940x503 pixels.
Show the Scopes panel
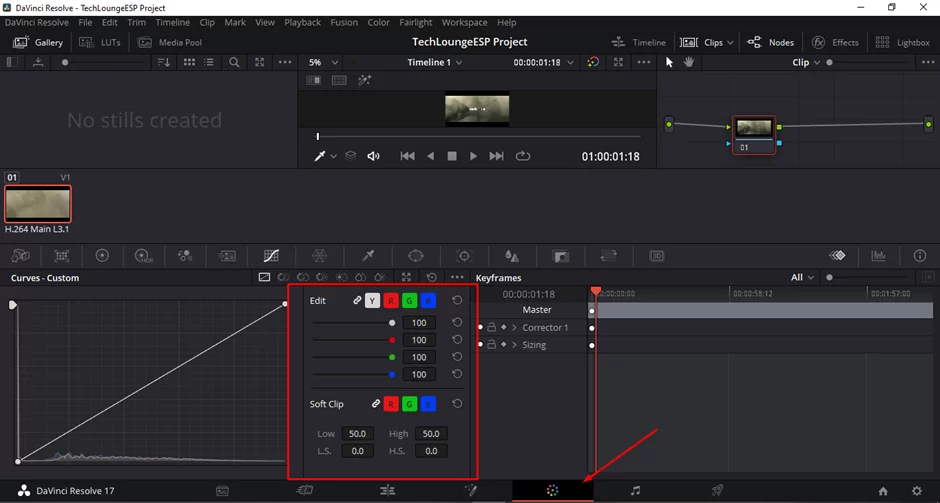[x=879, y=256]
